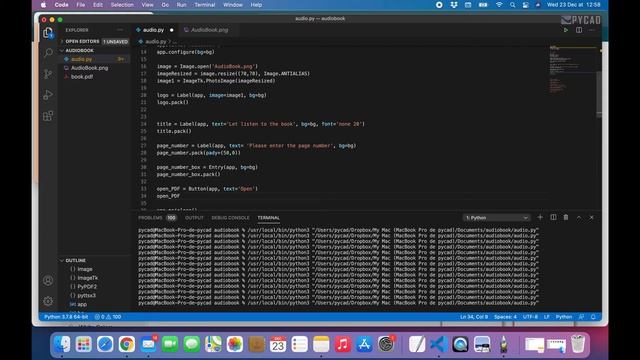Click 'audio.py' in the breadcrumb
The image size is (640, 360).
(x=156, y=42)
